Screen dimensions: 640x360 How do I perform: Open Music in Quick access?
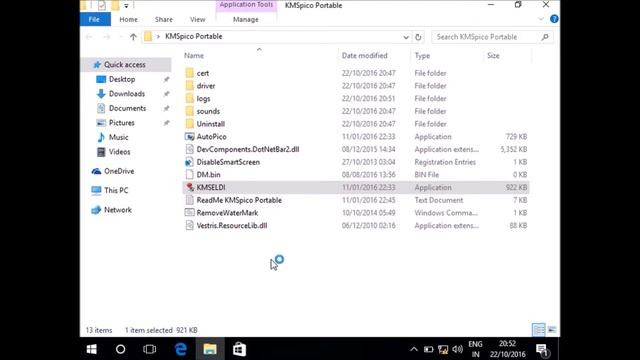tap(118, 137)
